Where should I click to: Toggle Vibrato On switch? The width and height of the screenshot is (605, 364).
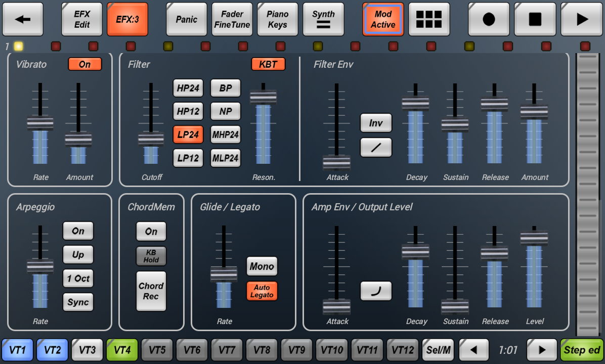click(84, 64)
